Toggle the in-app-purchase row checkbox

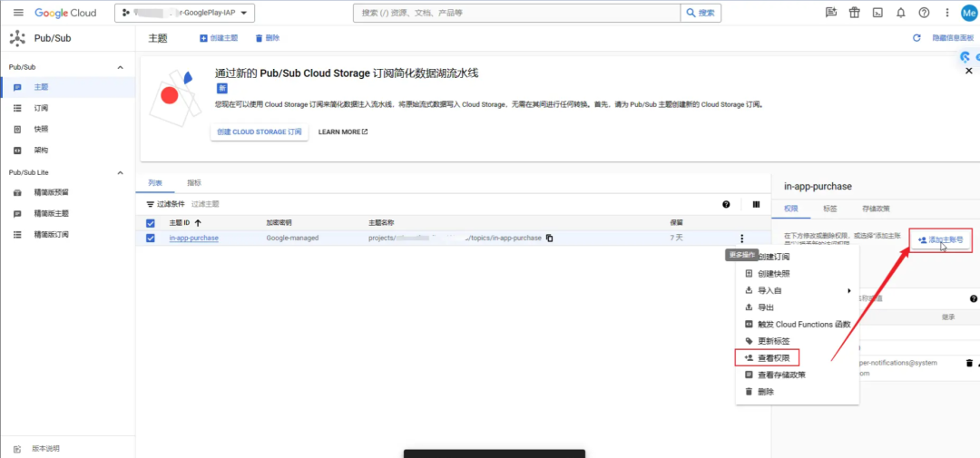(x=150, y=238)
